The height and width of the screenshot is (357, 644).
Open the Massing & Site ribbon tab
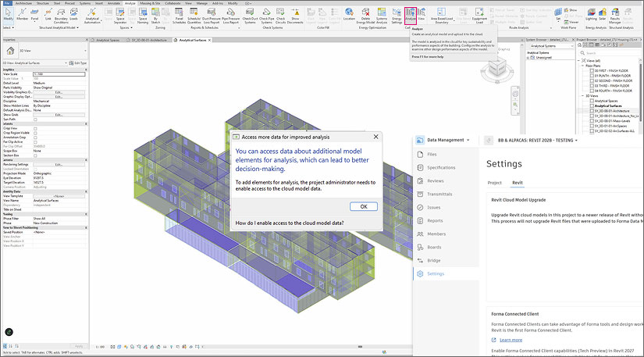click(x=151, y=3)
